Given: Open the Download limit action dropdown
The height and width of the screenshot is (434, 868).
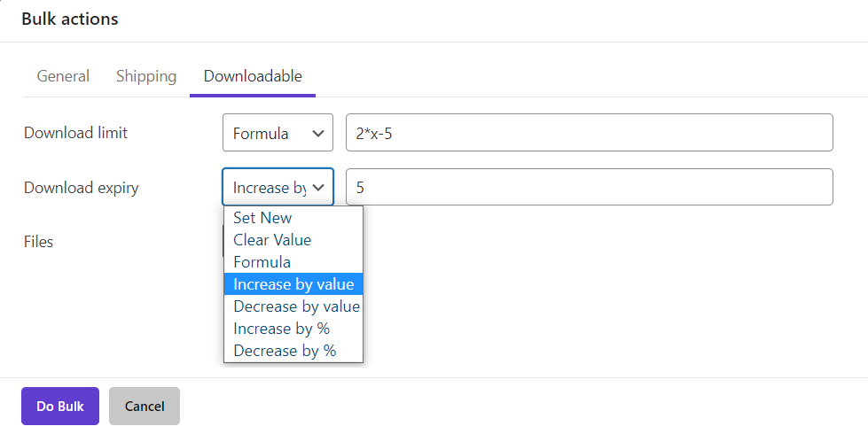Looking at the screenshot, I should (x=278, y=134).
